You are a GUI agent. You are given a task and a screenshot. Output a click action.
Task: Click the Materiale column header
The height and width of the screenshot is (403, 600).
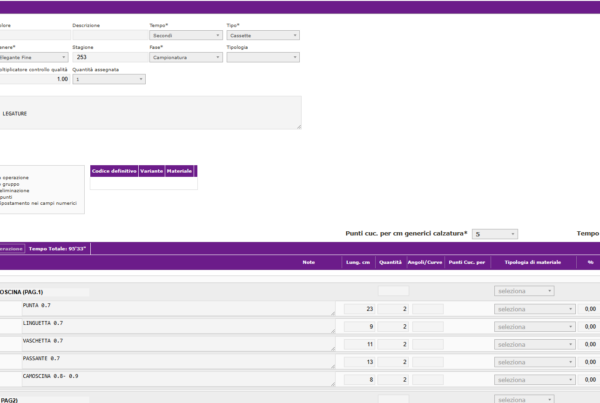[x=179, y=171]
